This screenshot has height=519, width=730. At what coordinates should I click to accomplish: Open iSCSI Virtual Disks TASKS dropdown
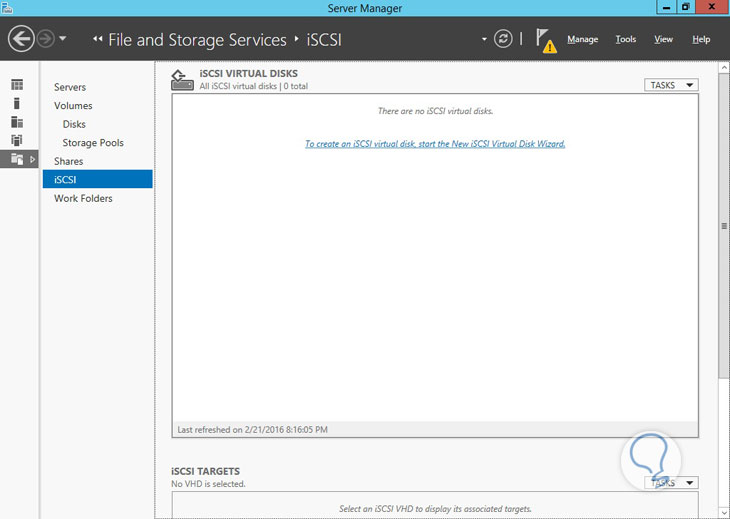tap(671, 85)
